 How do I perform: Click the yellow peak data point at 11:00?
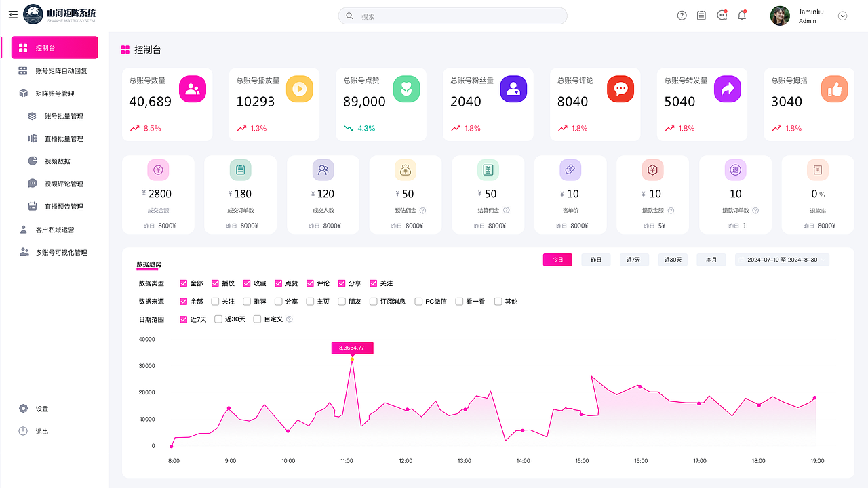click(x=352, y=359)
